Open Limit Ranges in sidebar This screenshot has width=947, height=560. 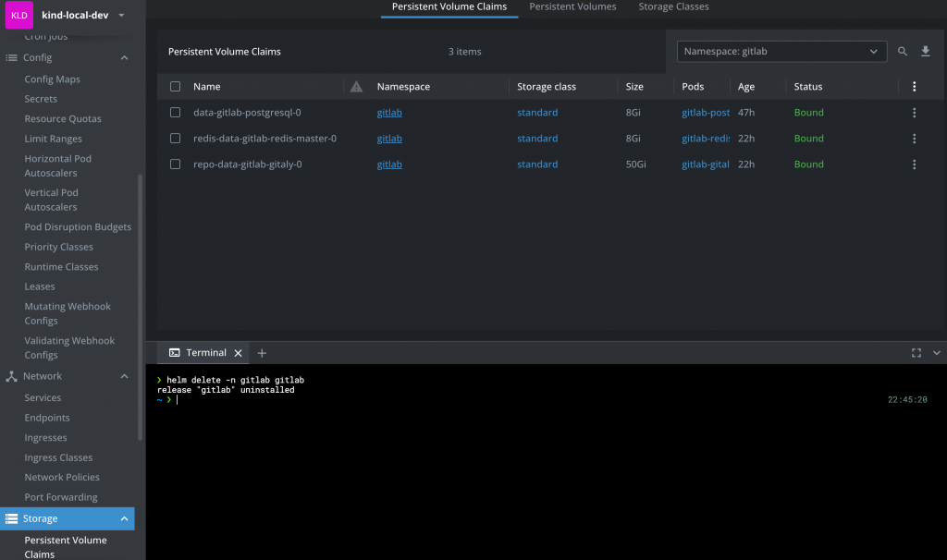pos(53,139)
